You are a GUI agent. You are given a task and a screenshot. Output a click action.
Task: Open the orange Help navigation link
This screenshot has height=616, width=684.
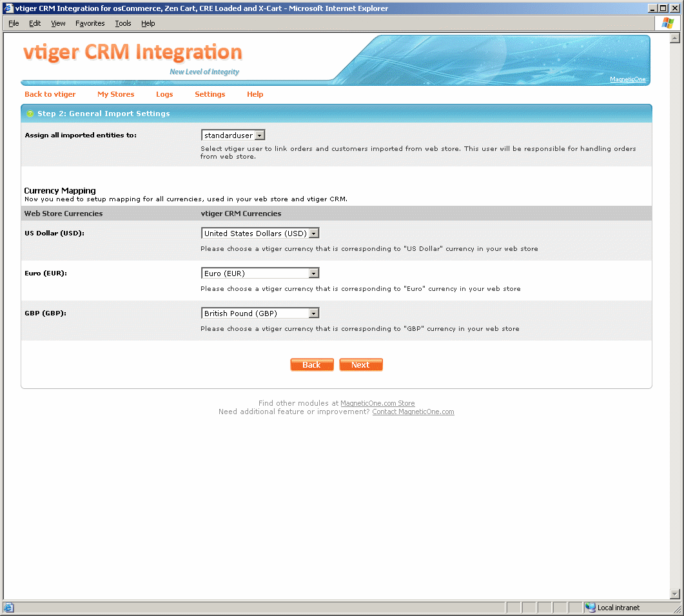[x=255, y=94]
